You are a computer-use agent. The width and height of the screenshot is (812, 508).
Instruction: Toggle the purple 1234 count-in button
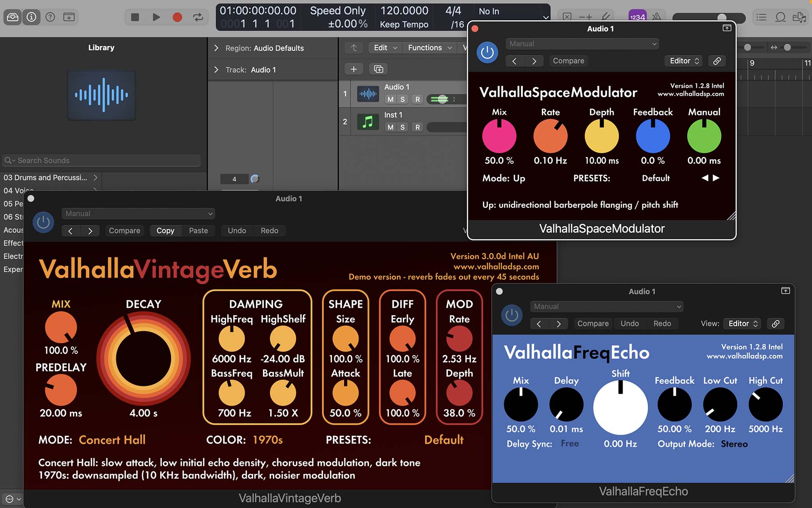pos(637,16)
